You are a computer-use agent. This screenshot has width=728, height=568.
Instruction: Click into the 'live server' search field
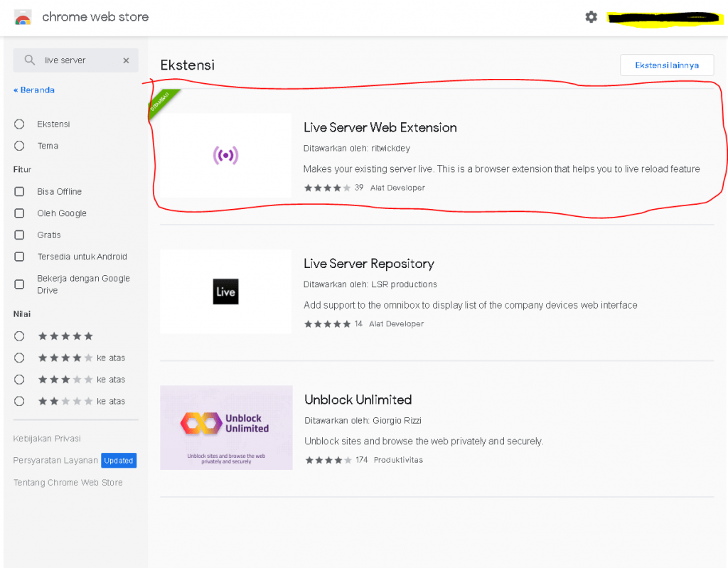[75, 60]
